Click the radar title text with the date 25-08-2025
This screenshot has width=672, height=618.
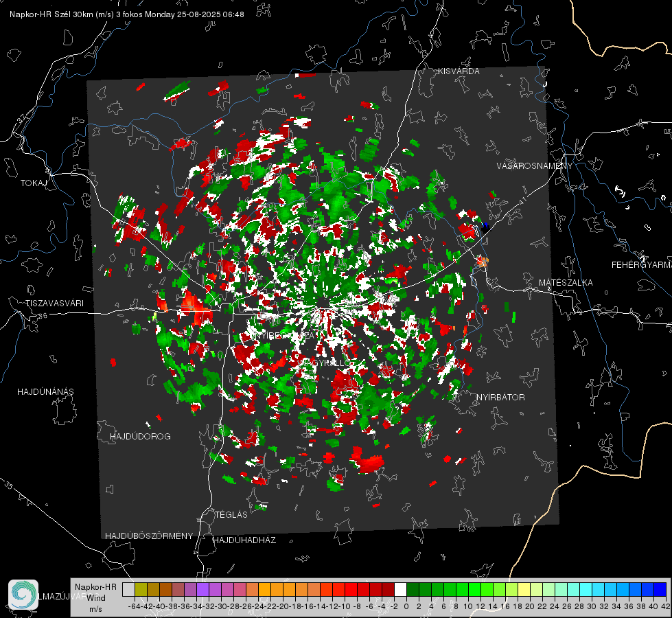127,14
